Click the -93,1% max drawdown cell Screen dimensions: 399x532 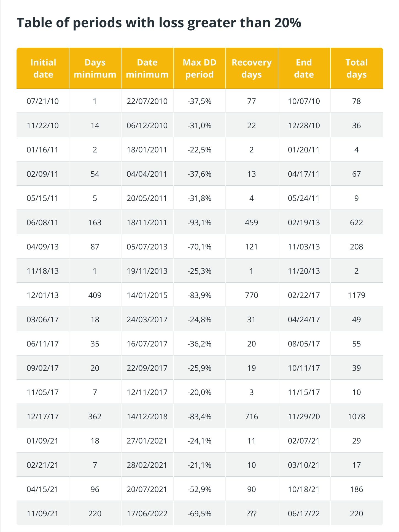coord(199,222)
